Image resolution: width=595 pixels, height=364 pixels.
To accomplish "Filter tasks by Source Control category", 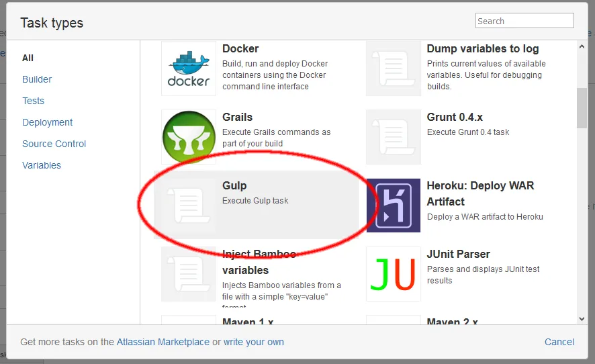I will coord(54,144).
